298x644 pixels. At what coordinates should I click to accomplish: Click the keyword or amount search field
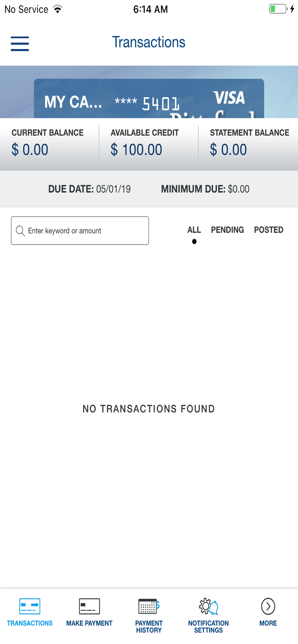pos(80,231)
